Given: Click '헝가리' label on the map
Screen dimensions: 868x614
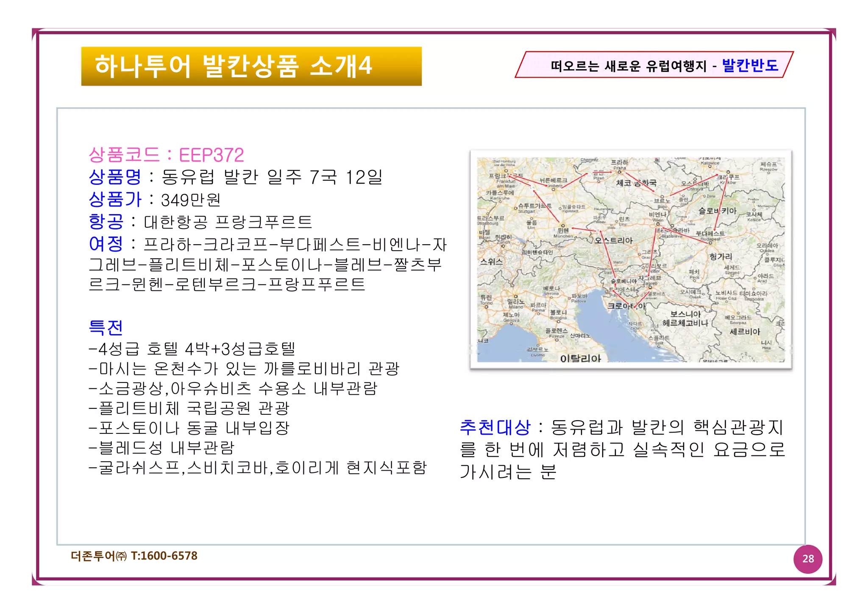Looking at the screenshot, I should pos(721,257).
